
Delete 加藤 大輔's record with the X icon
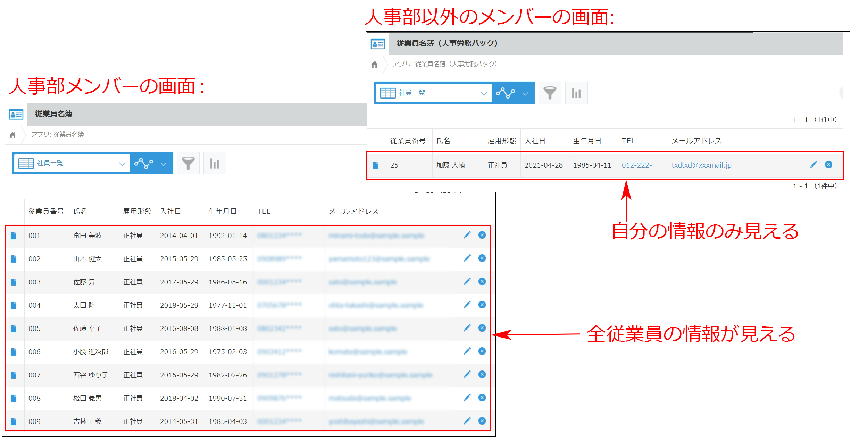coord(828,165)
